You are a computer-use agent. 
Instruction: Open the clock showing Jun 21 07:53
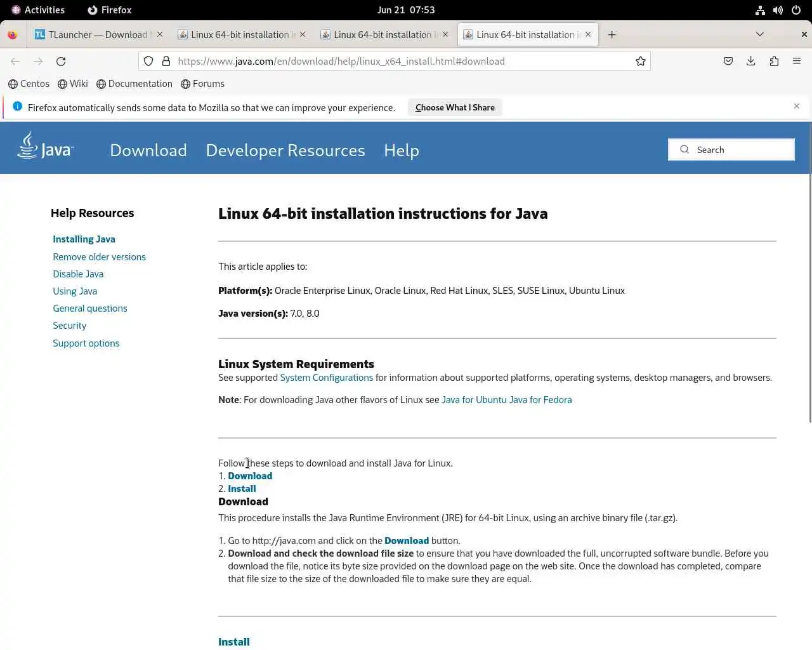click(406, 10)
